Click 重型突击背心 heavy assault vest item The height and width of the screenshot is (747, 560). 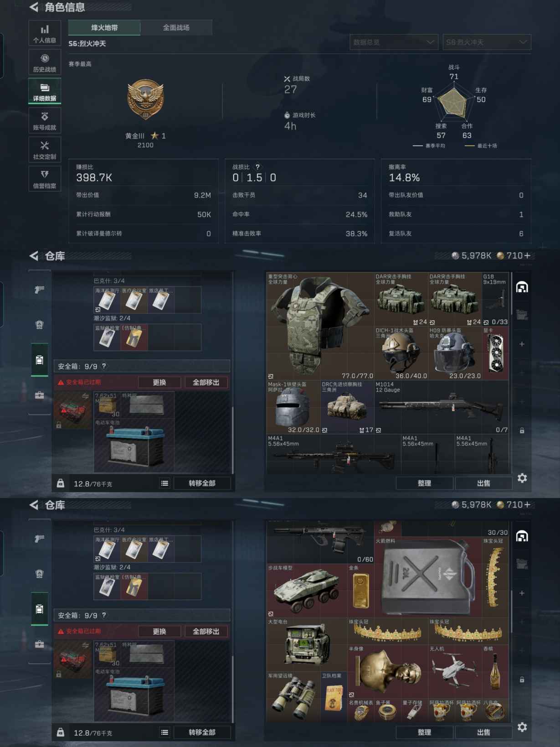(x=320, y=326)
